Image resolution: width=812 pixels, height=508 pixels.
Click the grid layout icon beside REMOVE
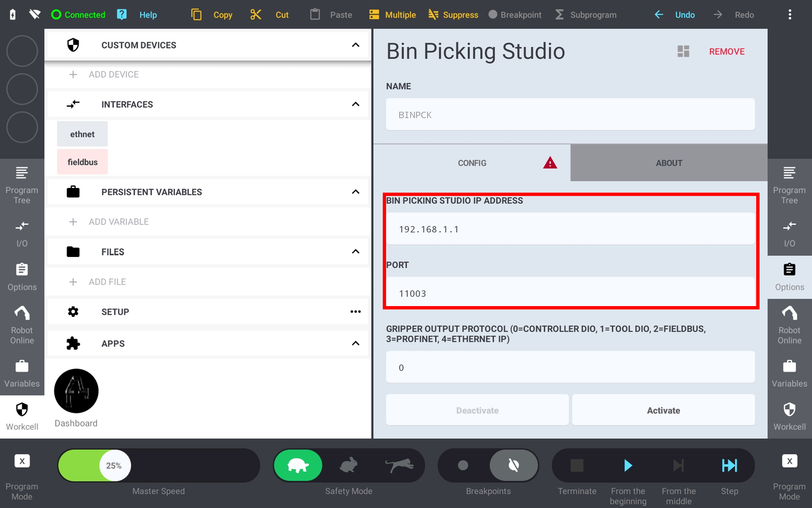[x=684, y=52]
